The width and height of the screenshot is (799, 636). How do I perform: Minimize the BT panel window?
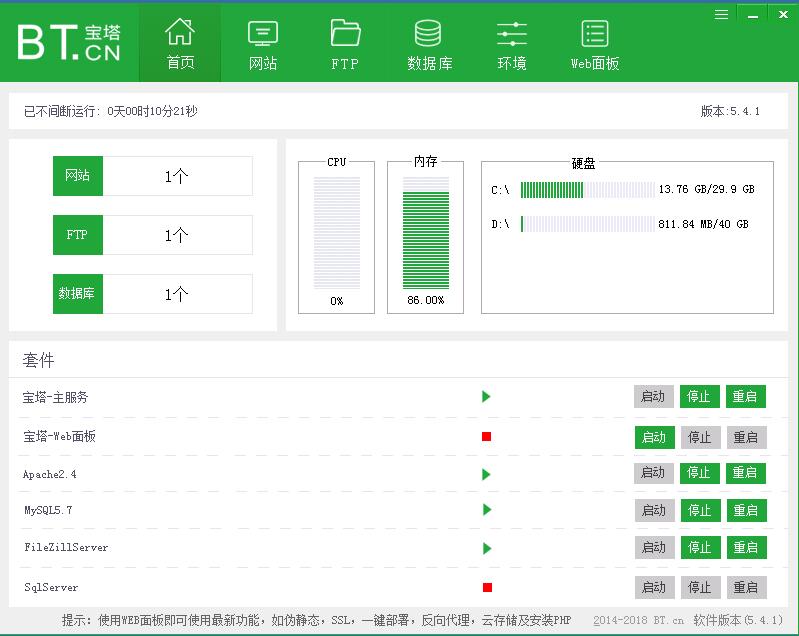tap(753, 15)
